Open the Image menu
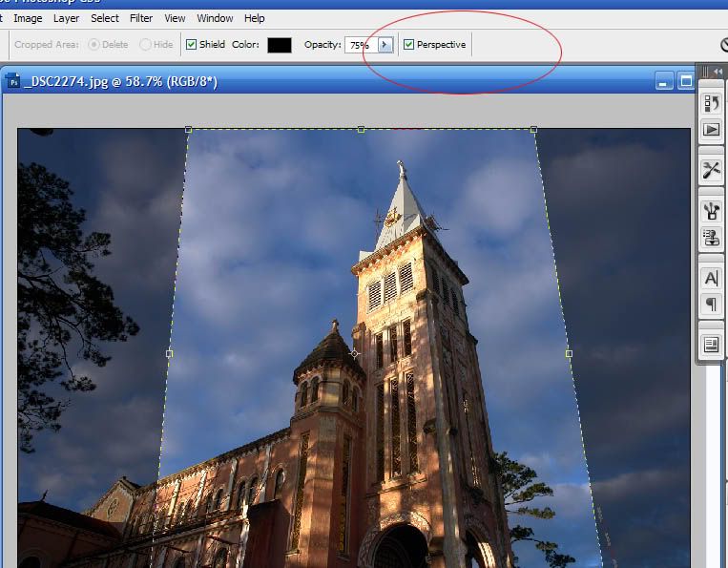Viewport: 728px width, 568px height. pos(28,18)
